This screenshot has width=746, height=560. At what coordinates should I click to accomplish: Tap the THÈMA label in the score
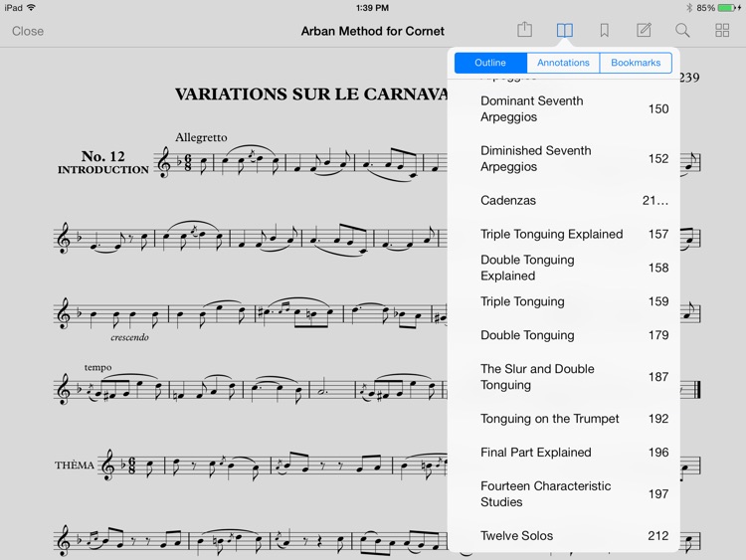75,465
